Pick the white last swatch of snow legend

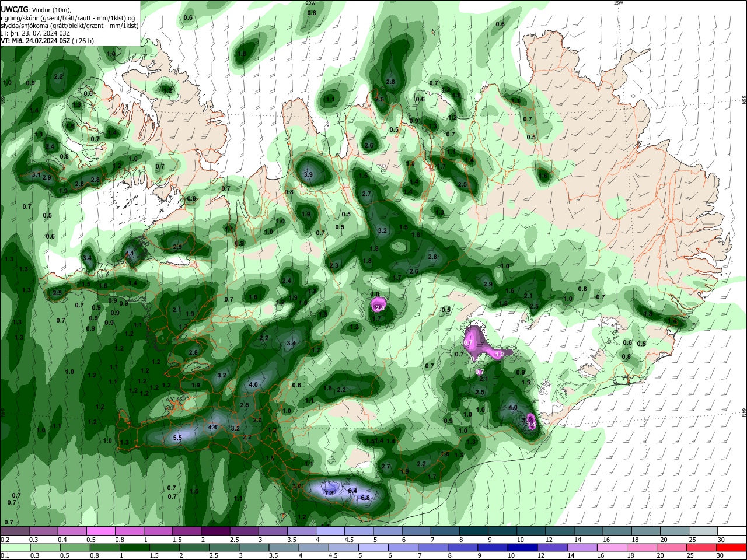[x=732, y=531]
